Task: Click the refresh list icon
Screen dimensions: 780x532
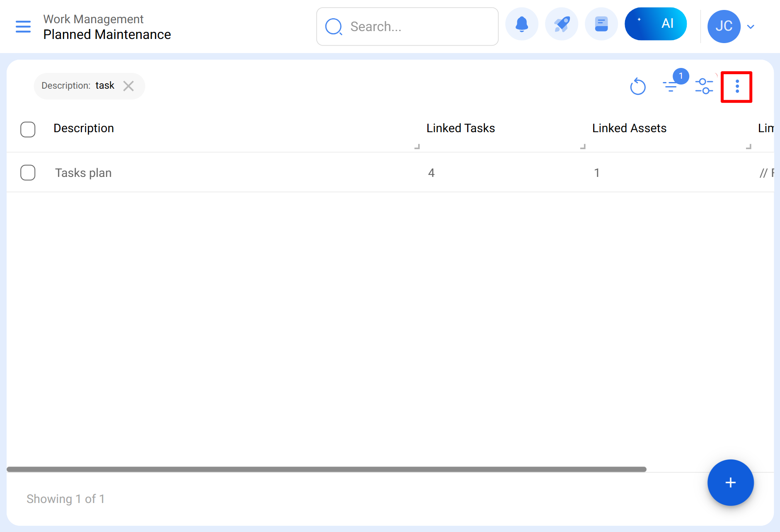Action: pyautogui.click(x=637, y=87)
